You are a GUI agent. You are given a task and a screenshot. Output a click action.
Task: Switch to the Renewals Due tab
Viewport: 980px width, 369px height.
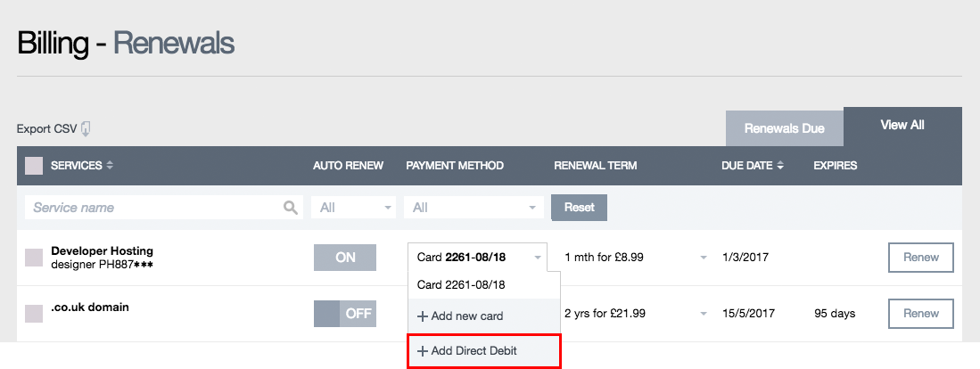tap(784, 128)
